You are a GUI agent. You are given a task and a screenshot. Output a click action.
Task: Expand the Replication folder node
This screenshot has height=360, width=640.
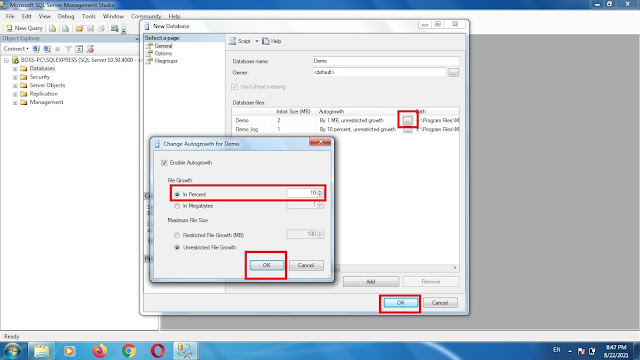point(15,94)
